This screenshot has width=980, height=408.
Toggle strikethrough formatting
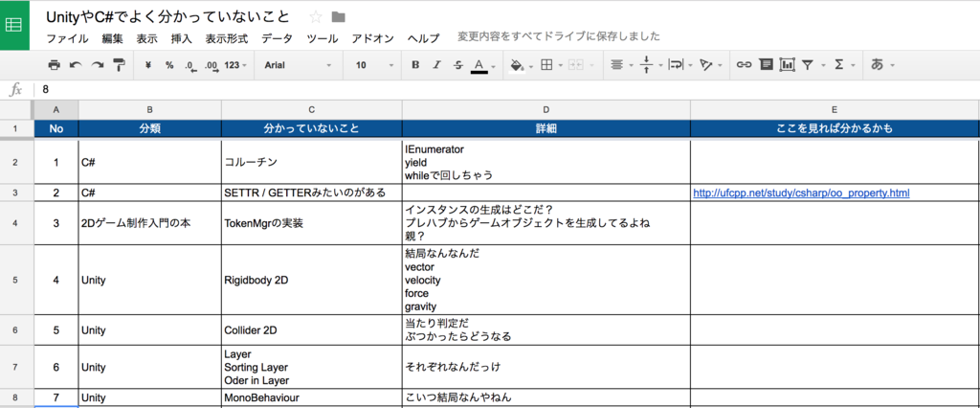pyautogui.click(x=458, y=64)
